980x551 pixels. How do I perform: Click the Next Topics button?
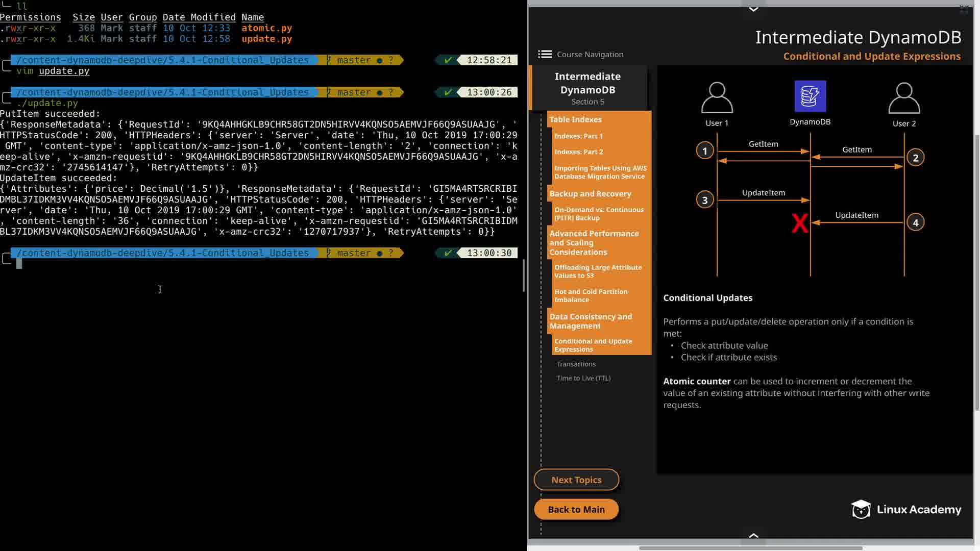click(x=576, y=480)
